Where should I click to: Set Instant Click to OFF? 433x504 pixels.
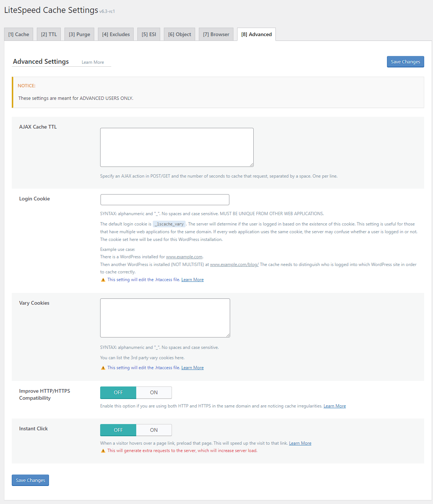click(118, 430)
